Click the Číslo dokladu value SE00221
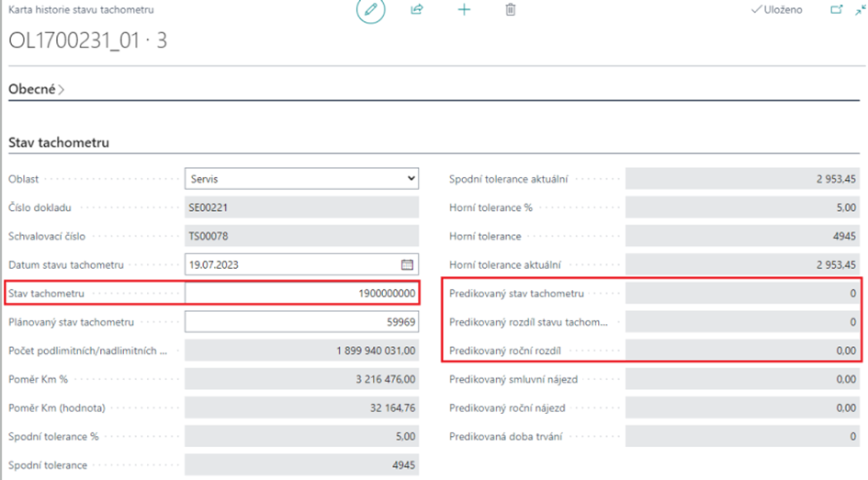Screen dimensions: 868x480 pos(301,207)
